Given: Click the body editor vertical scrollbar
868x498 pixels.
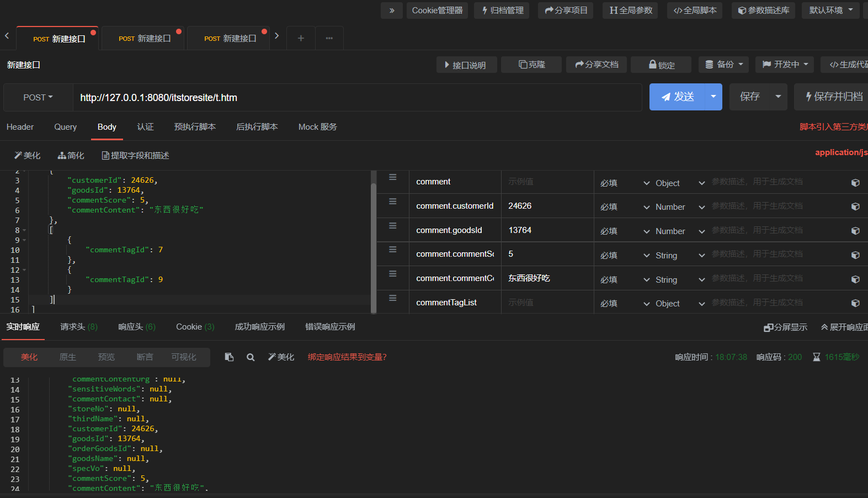Looking at the screenshot, I should (x=374, y=248).
